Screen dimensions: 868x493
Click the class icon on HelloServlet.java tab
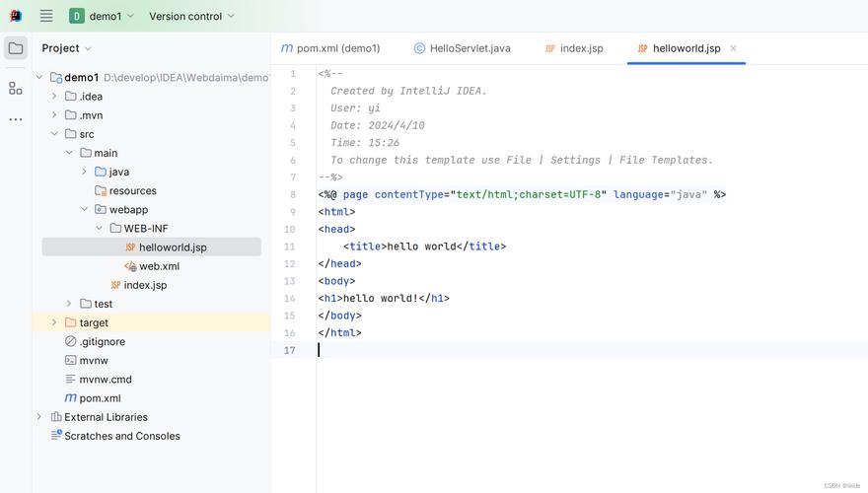tap(419, 48)
